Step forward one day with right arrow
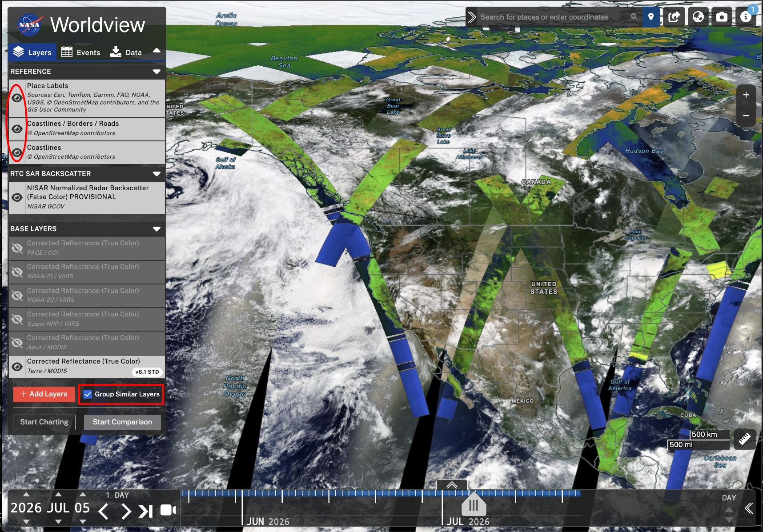This screenshot has height=532, width=763. [x=126, y=512]
